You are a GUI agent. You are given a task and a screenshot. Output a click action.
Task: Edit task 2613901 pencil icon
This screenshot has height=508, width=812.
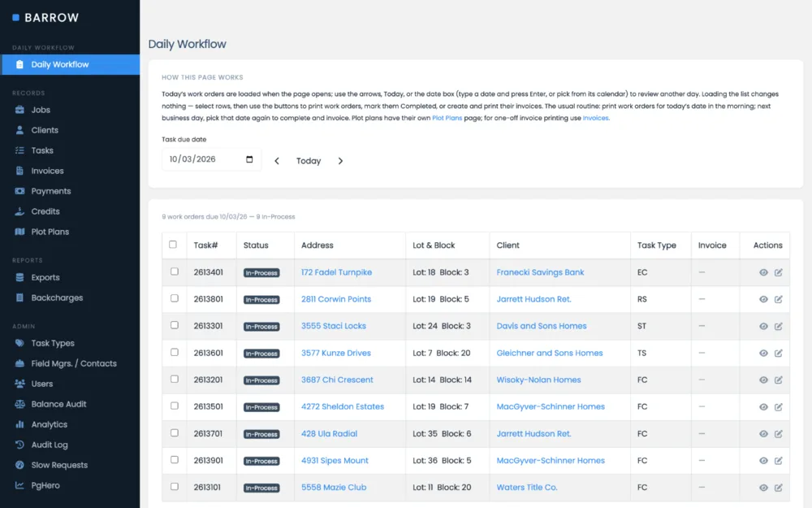pyautogui.click(x=779, y=461)
